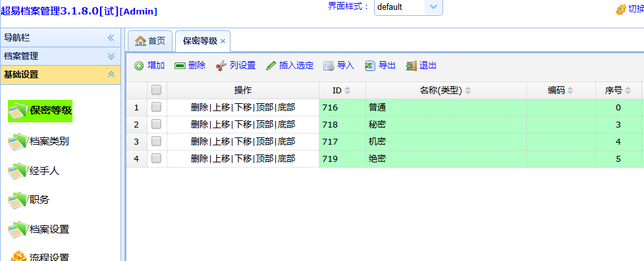Click the 插入选定 button label
The height and width of the screenshot is (261, 644).
296,66
